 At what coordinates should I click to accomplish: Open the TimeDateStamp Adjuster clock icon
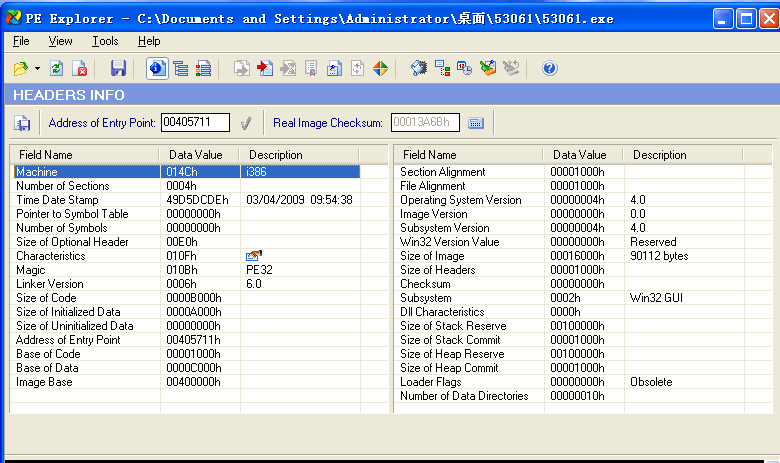point(465,69)
